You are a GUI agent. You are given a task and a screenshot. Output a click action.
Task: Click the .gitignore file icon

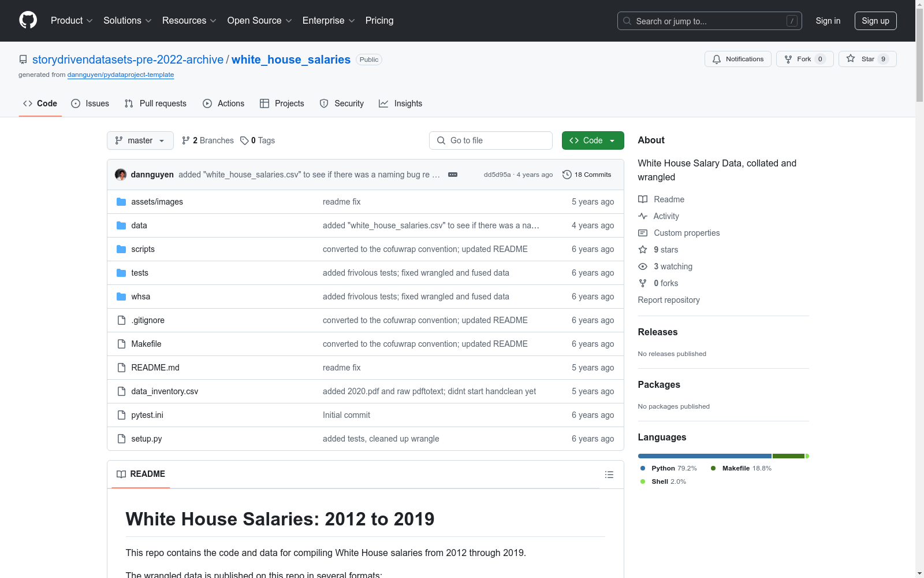[x=121, y=320]
